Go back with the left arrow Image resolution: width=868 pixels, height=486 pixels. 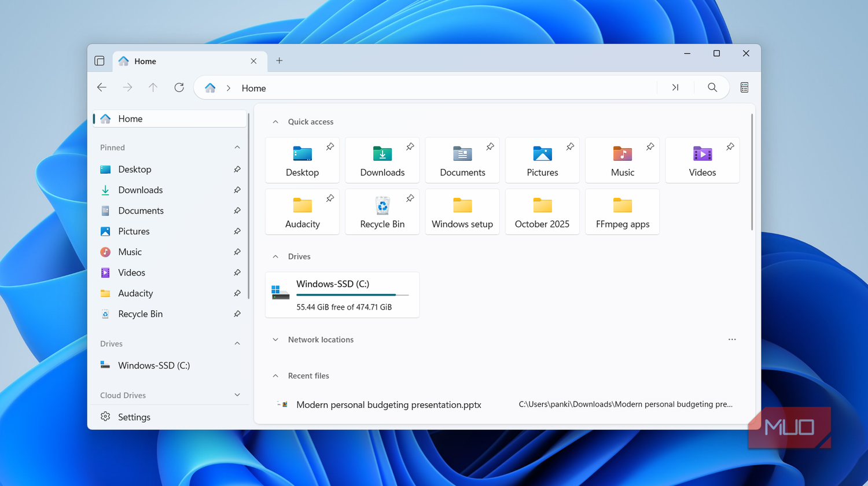pyautogui.click(x=102, y=87)
